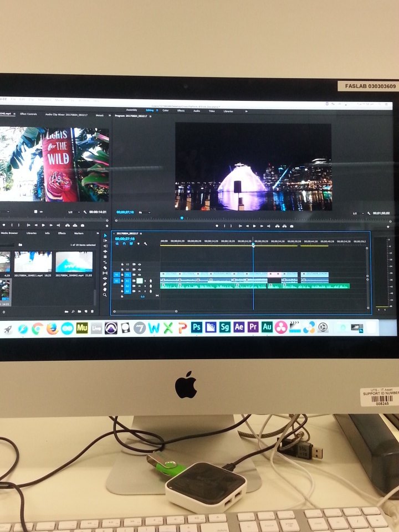The height and width of the screenshot is (532, 399).
Task: Step back one frame in Source monitor
Action: [37, 225]
